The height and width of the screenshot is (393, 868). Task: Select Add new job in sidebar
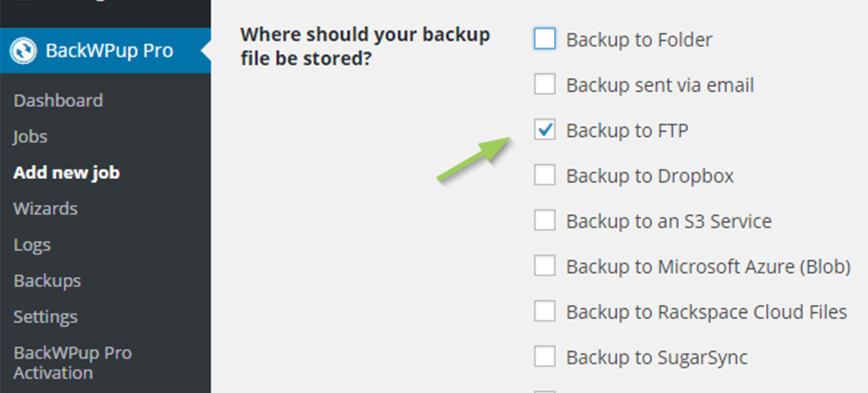point(66,173)
